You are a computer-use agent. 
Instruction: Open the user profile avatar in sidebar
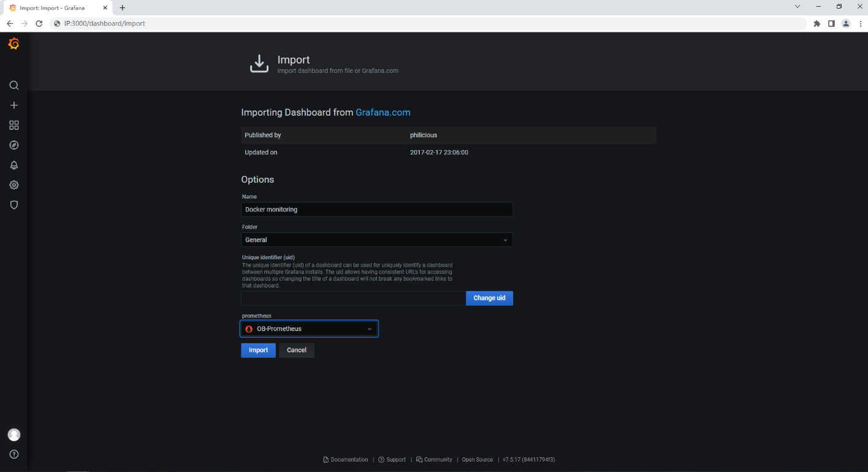click(14, 435)
